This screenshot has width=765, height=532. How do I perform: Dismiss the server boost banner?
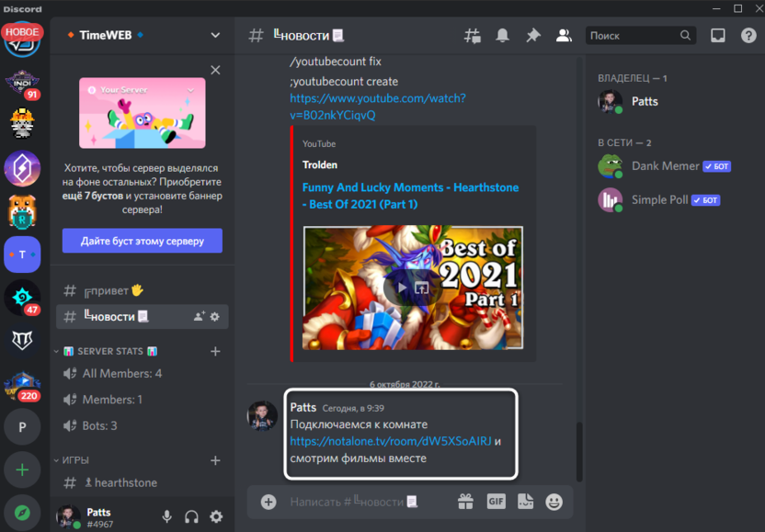tap(215, 70)
